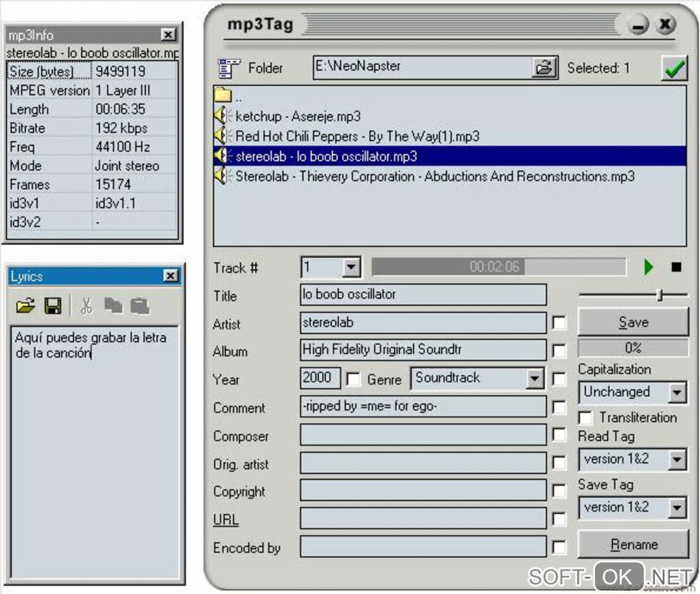Click the underlined URL label link
The height and width of the screenshot is (594, 700).
pyautogui.click(x=226, y=520)
